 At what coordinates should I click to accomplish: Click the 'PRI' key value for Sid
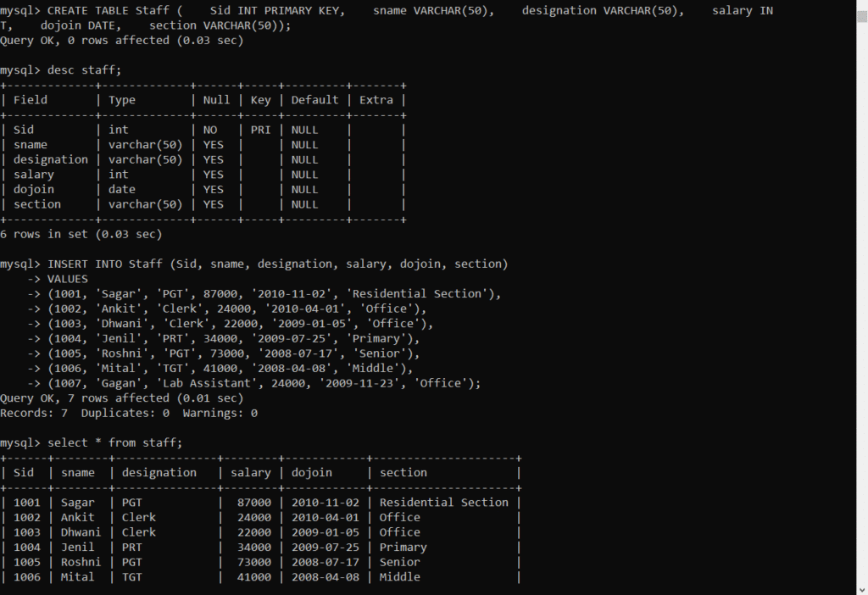[261, 130]
